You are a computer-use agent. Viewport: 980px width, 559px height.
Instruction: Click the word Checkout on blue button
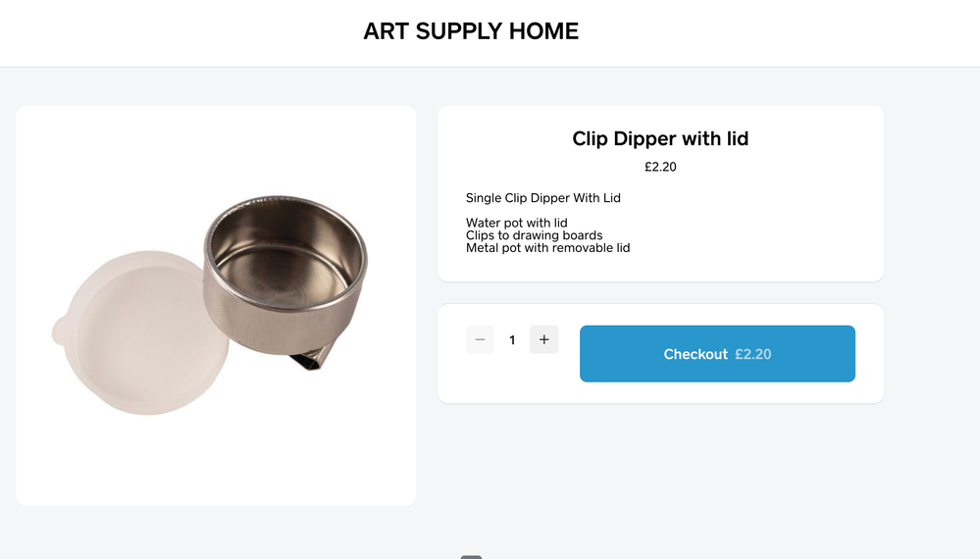point(696,354)
